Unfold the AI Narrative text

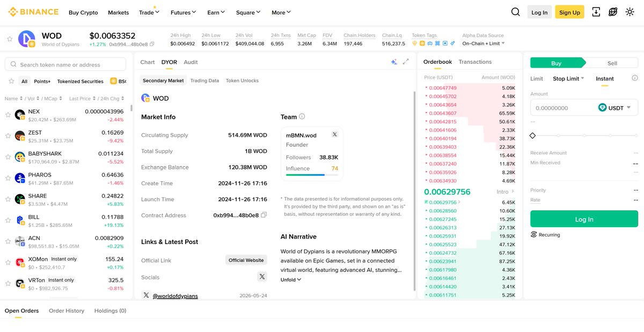click(x=291, y=279)
